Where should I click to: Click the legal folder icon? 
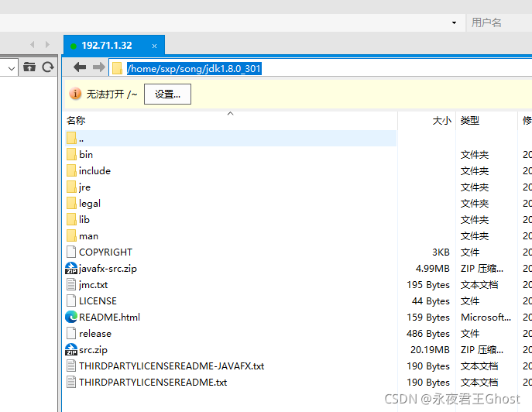[71, 203]
